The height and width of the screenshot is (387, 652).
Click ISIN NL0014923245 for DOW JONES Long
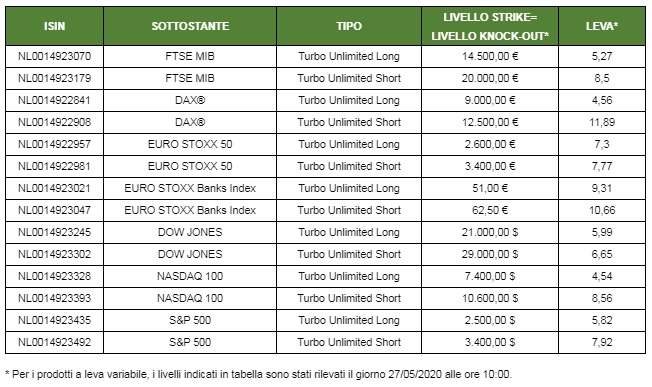pyautogui.click(x=54, y=232)
